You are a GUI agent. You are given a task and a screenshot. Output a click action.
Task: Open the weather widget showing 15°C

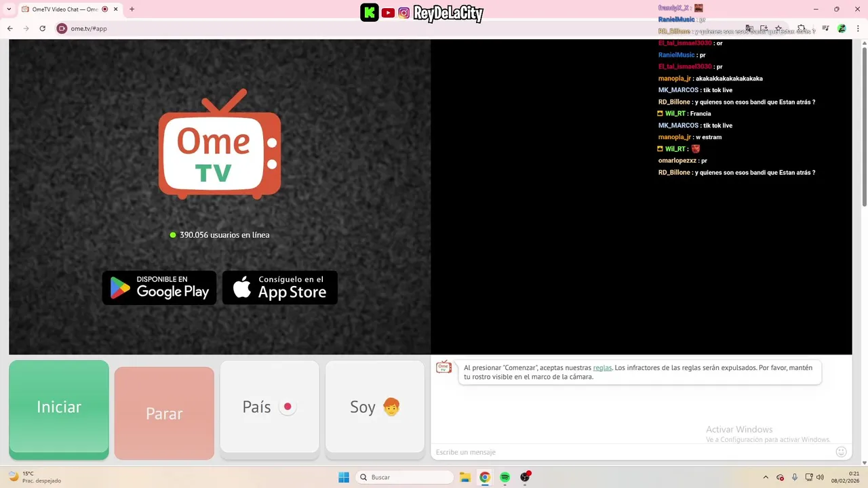point(34,477)
